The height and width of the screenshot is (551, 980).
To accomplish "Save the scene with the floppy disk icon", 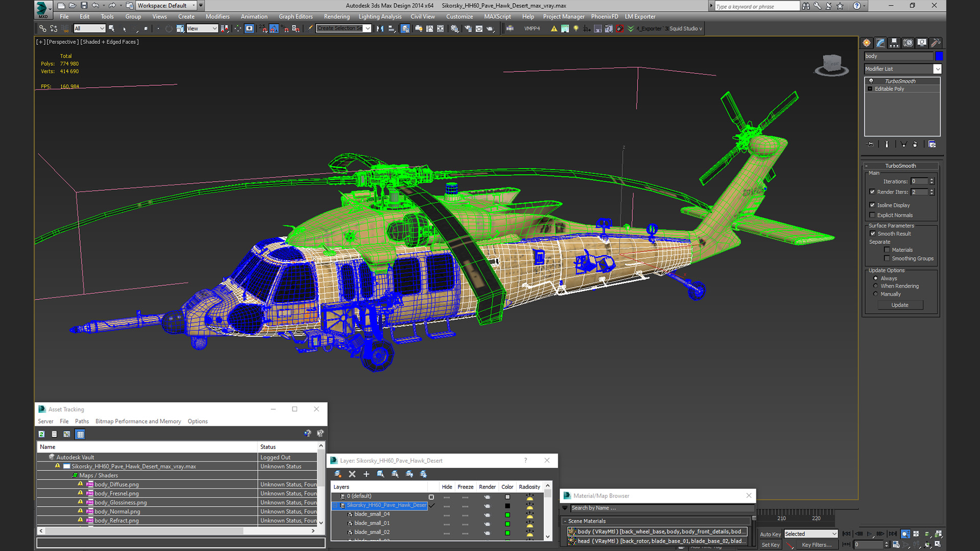I will point(84,6).
